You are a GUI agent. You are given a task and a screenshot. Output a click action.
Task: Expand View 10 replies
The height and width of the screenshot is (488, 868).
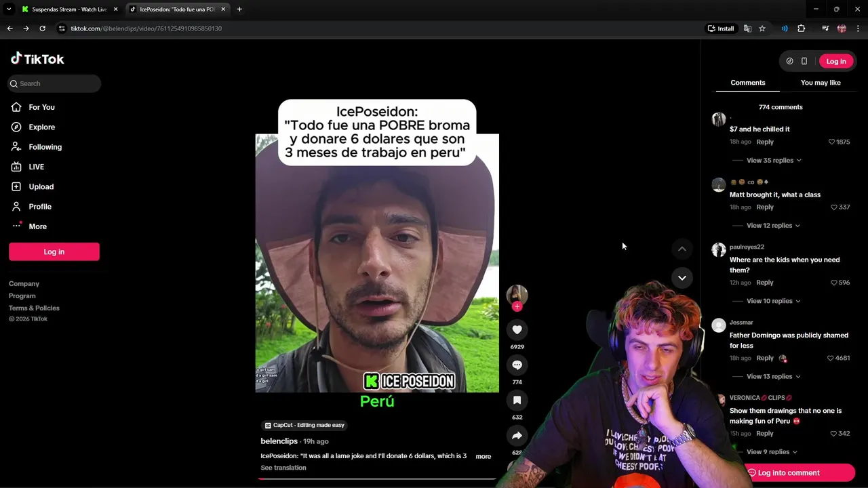(x=773, y=301)
